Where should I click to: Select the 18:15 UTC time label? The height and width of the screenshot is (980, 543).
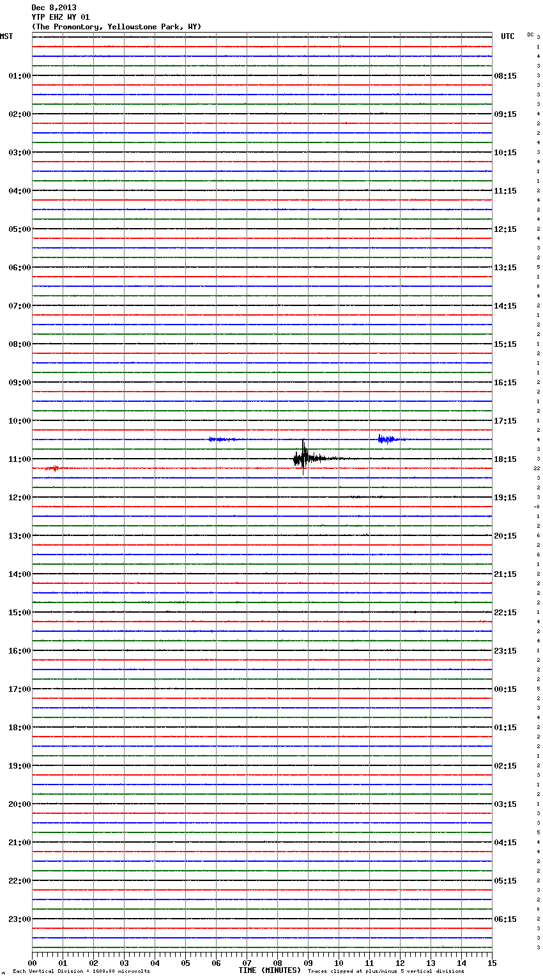click(505, 459)
